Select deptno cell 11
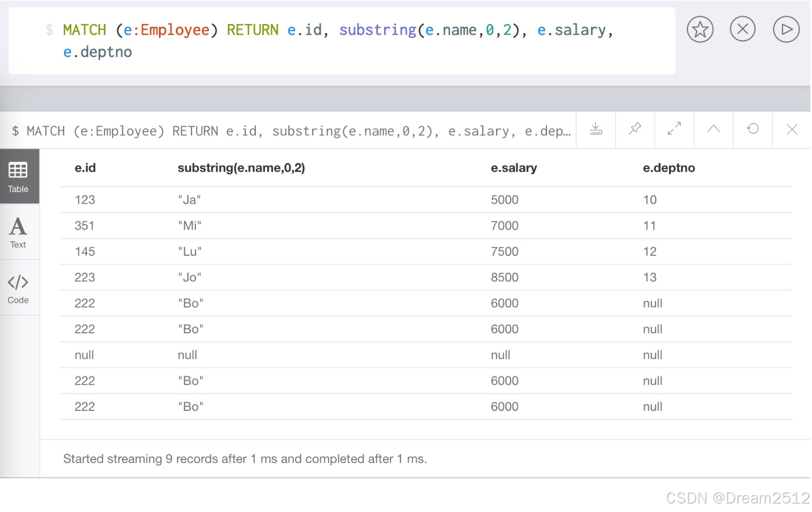812x512 pixels. coord(650,226)
